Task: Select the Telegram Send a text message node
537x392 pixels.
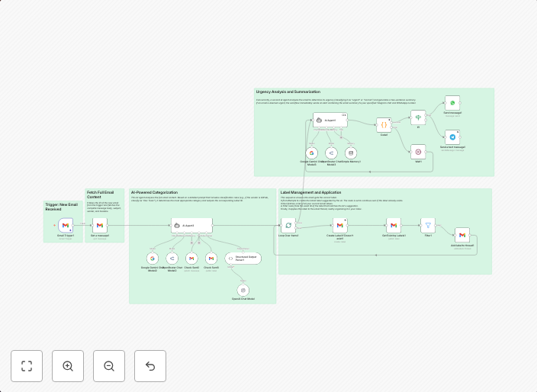Action: 452,137
